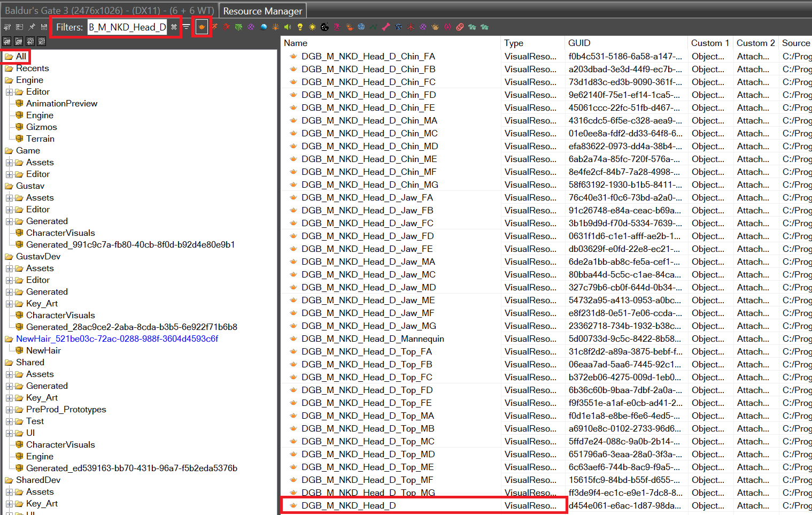The height and width of the screenshot is (515, 812).
Task: Expand the Assets folder under SharedDev
Action: pyautogui.click(x=9, y=492)
